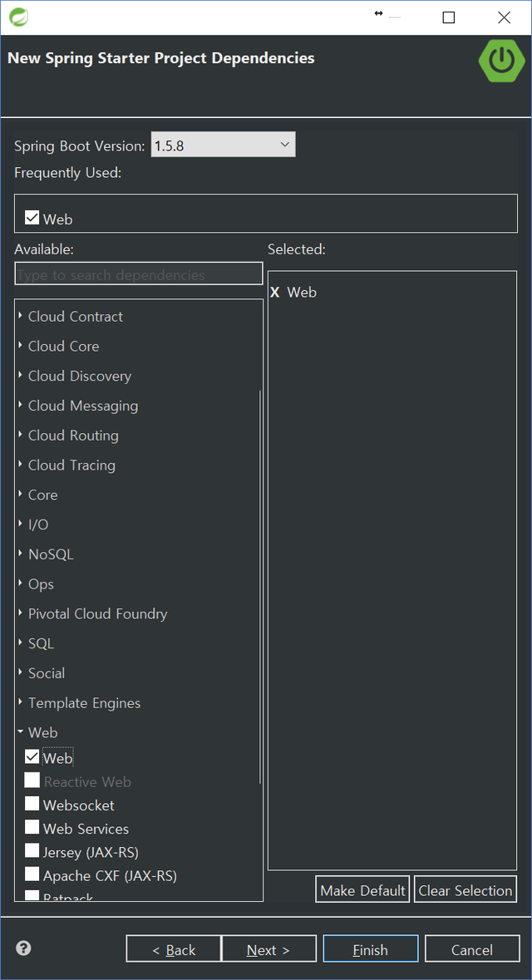Expand the SQL dependency category
Screen dimensions: 532x980
(x=20, y=643)
